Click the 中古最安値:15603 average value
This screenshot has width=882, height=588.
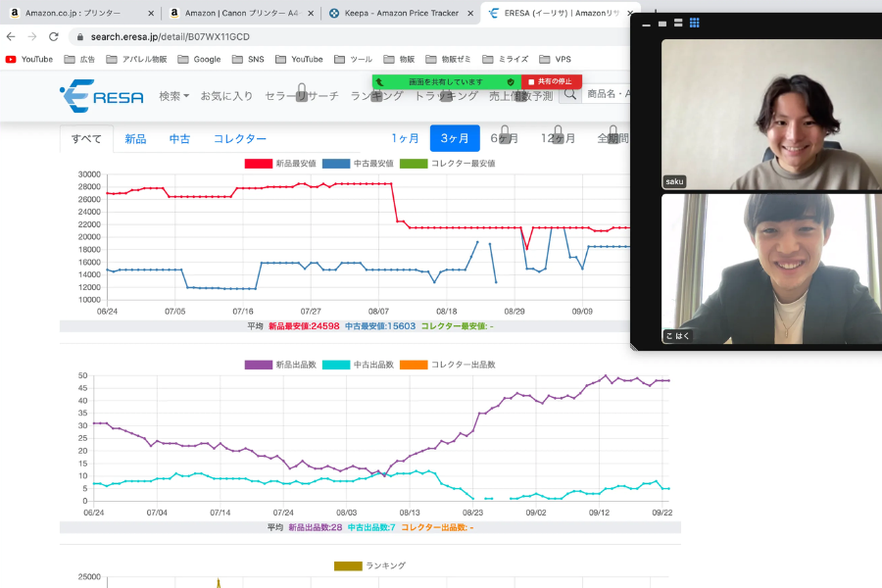click(x=379, y=326)
